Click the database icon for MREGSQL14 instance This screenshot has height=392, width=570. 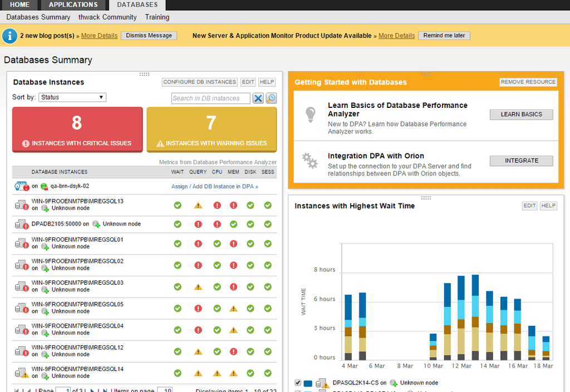click(x=22, y=373)
